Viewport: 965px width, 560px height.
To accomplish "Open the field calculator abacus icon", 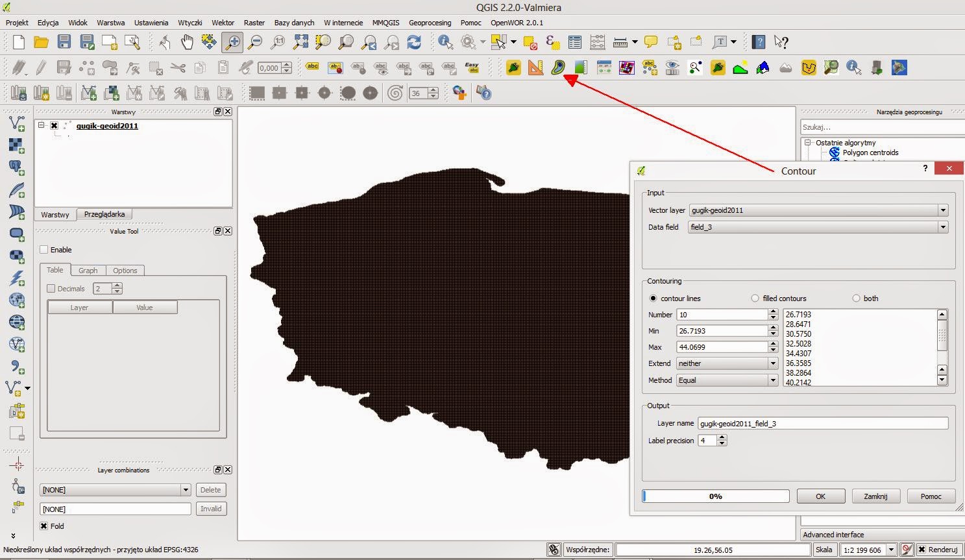I will [597, 42].
